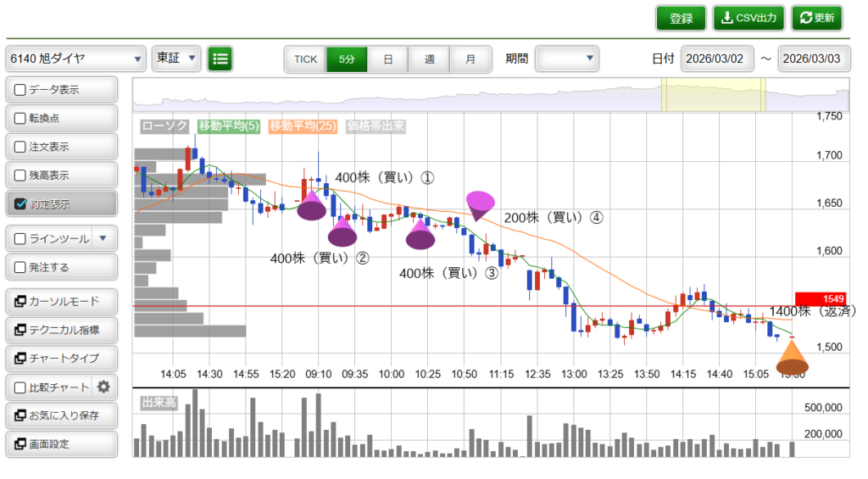Click the CSV出力 export button
This screenshot has height=479, width=868.
(x=749, y=18)
